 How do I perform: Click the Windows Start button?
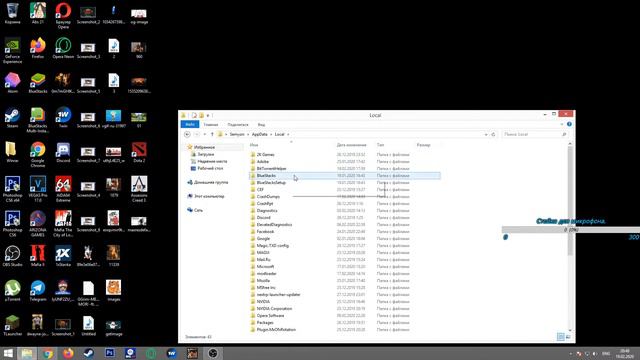click(x=8, y=353)
